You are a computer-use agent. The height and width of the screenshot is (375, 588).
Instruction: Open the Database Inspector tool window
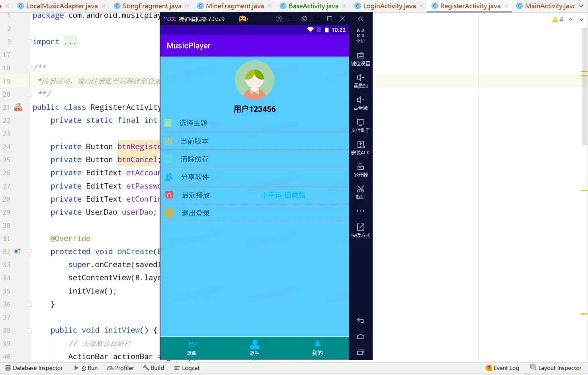34,368
